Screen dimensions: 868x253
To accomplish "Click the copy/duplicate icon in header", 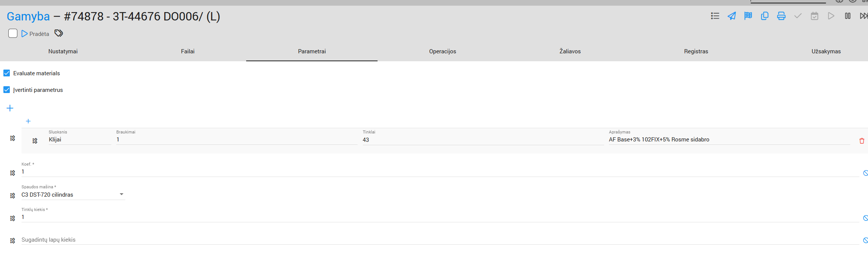I will pyautogui.click(x=765, y=16).
